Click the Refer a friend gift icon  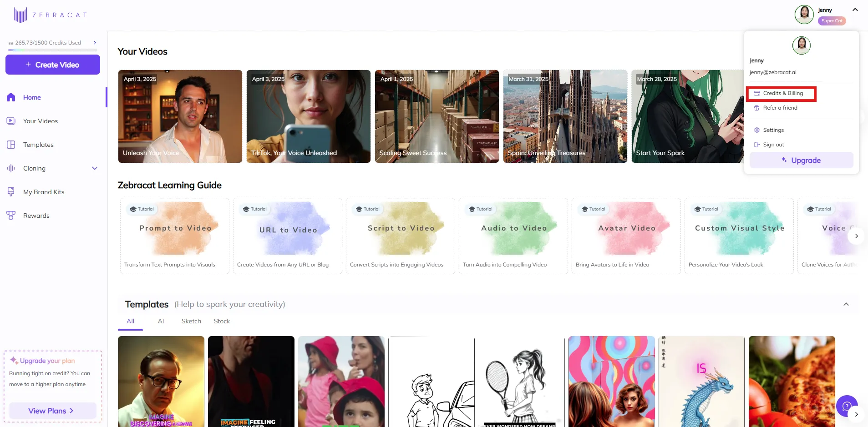[x=757, y=108]
